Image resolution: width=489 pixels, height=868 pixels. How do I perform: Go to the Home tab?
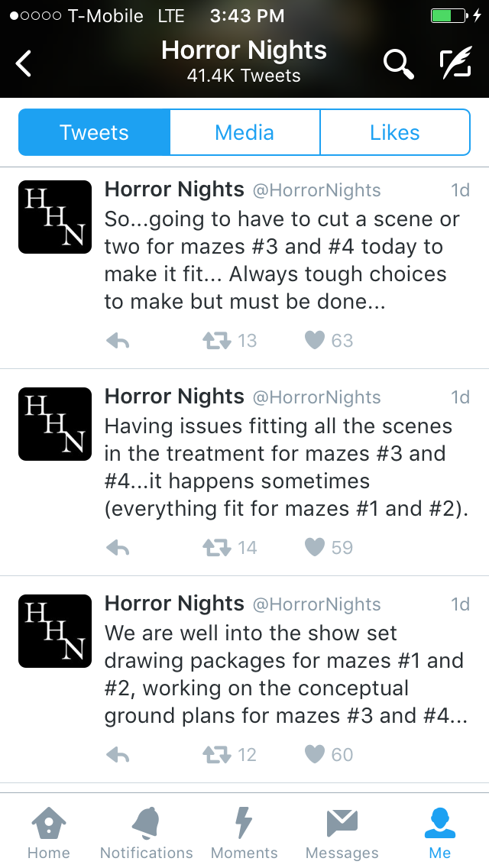49,831
